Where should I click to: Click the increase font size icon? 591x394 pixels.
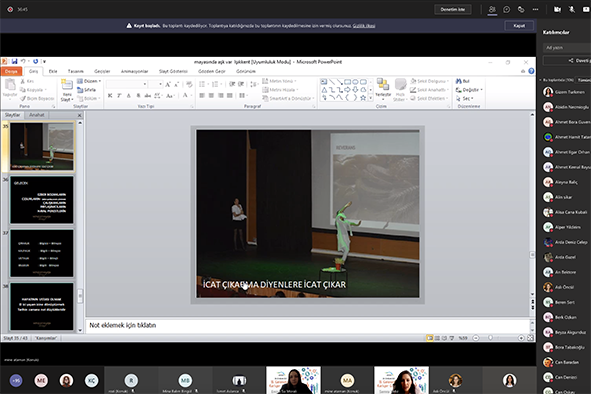point(168,84)
